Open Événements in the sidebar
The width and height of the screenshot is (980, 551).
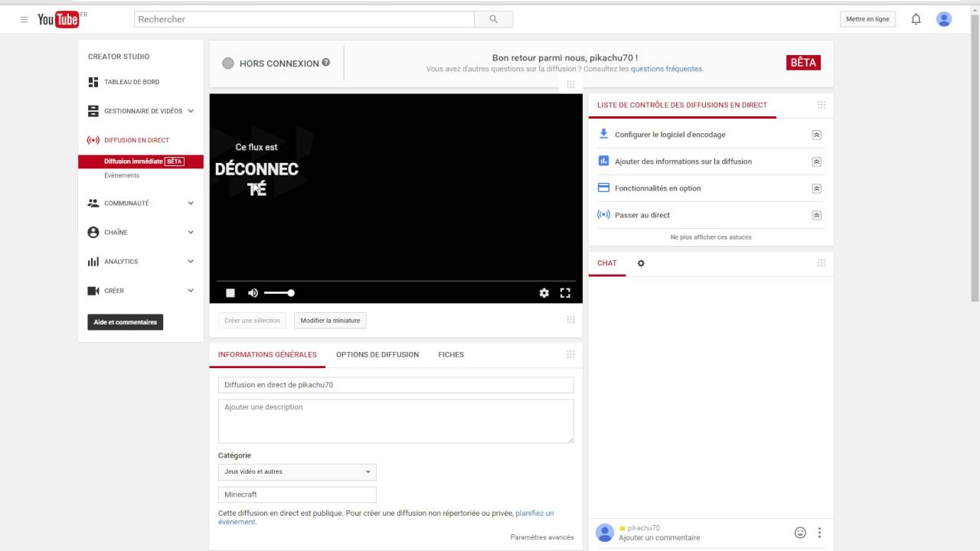[122, 175]
